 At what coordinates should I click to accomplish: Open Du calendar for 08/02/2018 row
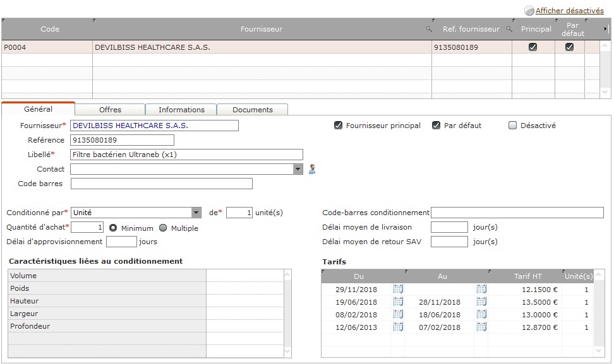[x=398, y=314]
